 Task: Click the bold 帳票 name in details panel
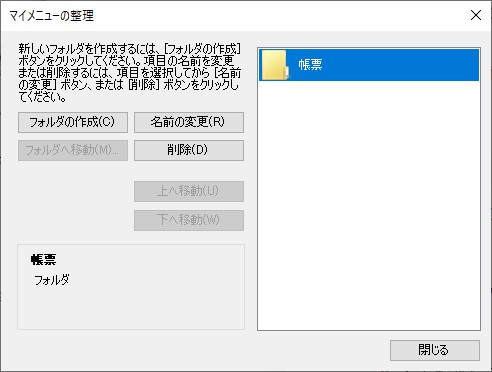click(x=43, y=260)
